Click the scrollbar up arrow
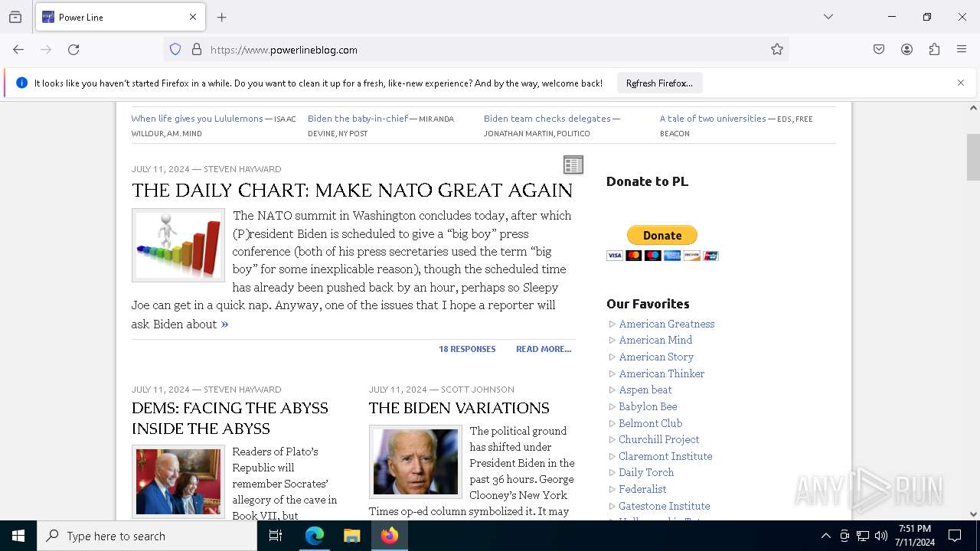 pyautogui.click(x=973, y=108)
